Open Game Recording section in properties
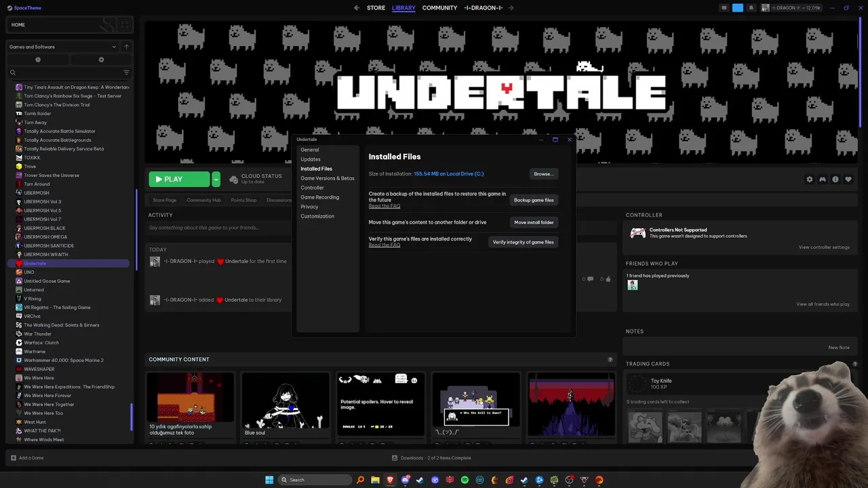The width and height of the screenshot is (868, 488). pyautogui.click(x=320, y=197)
